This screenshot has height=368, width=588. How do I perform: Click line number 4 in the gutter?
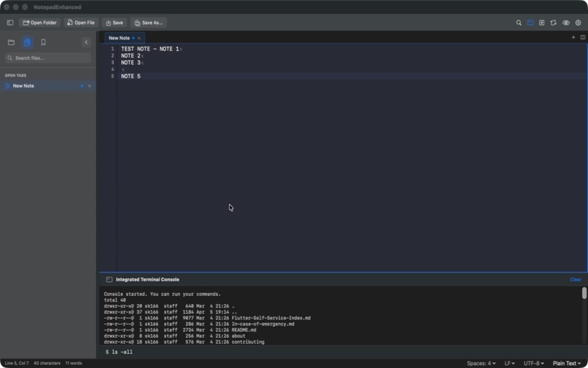[x=112, y=69]
